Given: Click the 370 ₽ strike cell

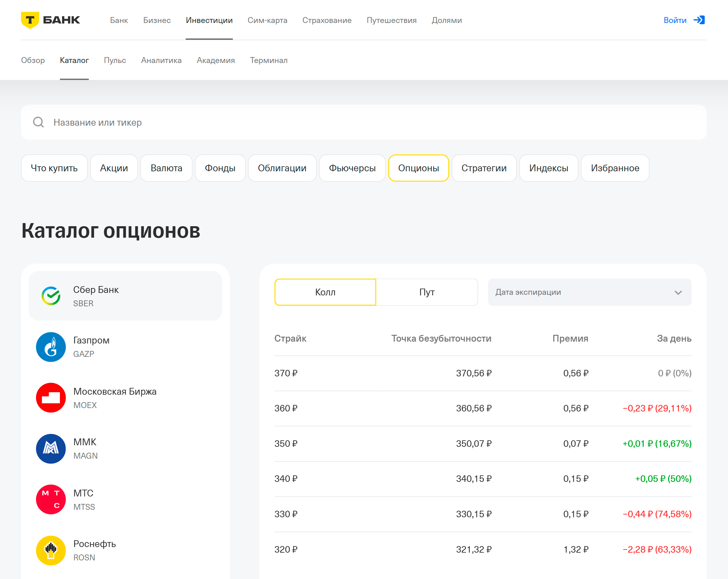Looking at the screenshot, I should (x=286, y=373).
